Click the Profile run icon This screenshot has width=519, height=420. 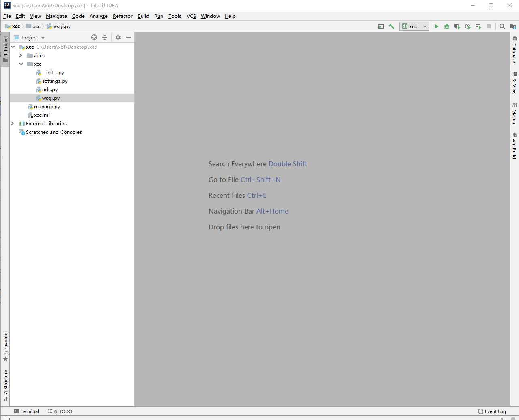pos(468,26)
